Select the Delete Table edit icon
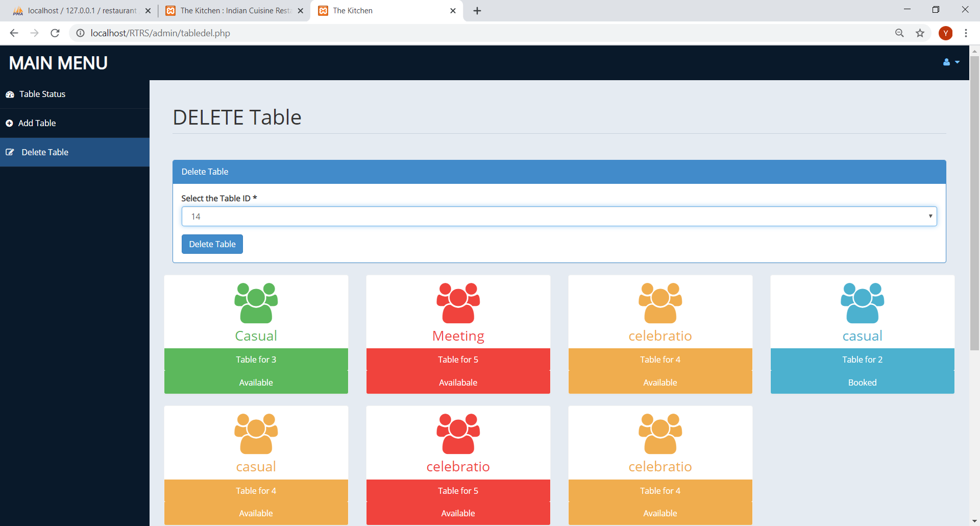Image resolution: width=980 pixels, height=526 pixels. pyautogui.click(x=10, y=152)
